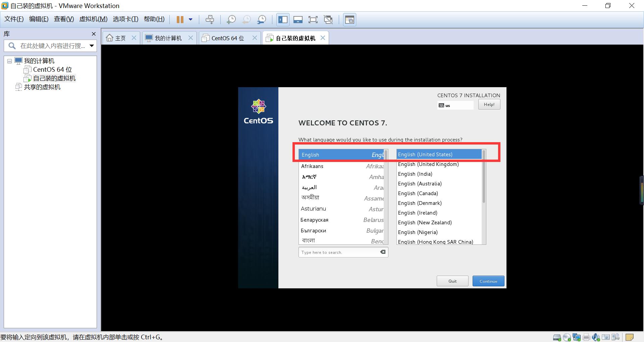Viewport: 644px width, 342px height.
Task: Close the library panel
Action: pyautogui.click(x=94, y=34)
